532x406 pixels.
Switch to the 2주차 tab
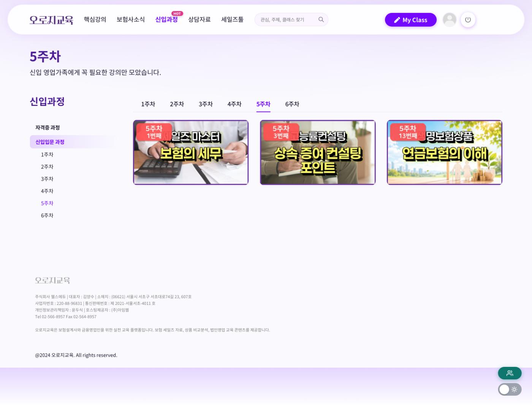[177, 104]
